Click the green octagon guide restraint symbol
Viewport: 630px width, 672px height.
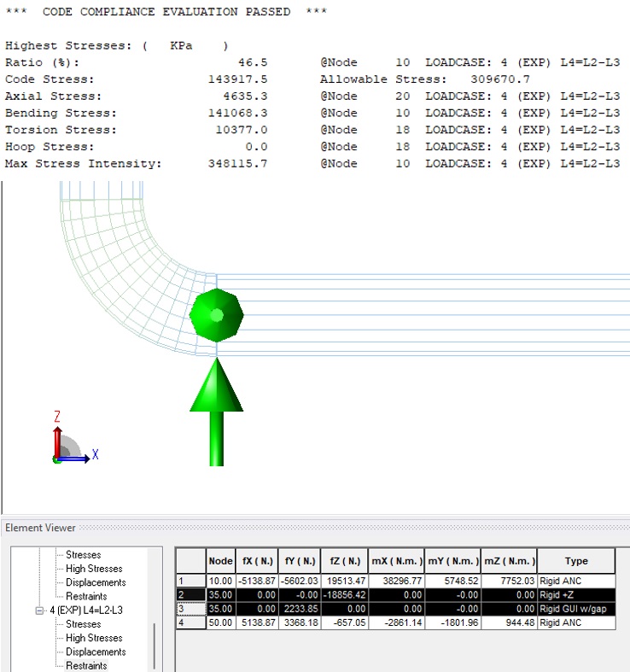[x=217, y=315]
